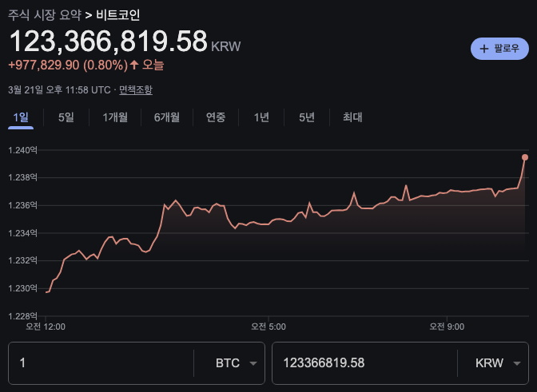
Task: Click the chart's latest price dot
Action: [525, 157]
